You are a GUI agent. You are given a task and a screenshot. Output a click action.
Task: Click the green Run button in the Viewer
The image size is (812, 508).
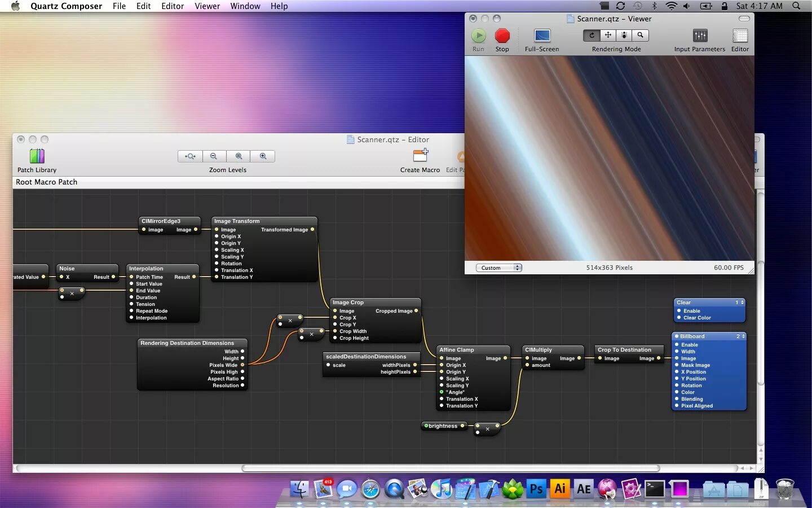coord(478,36)
